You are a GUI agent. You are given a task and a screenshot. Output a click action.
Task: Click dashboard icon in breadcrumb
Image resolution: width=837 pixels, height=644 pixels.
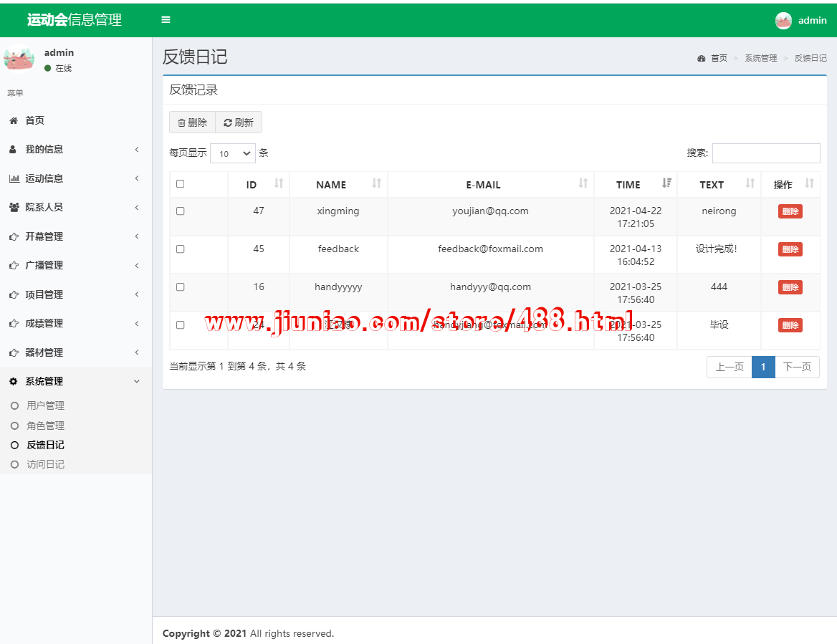click(702, 58)
